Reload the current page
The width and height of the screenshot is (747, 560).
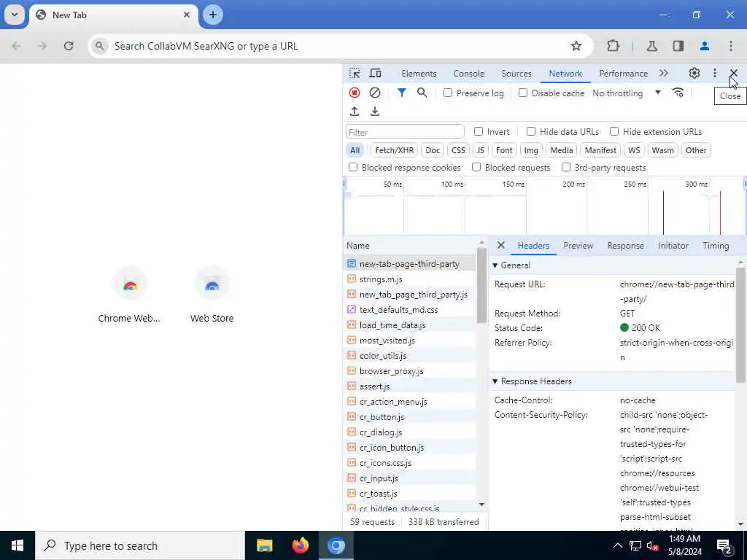69,46
